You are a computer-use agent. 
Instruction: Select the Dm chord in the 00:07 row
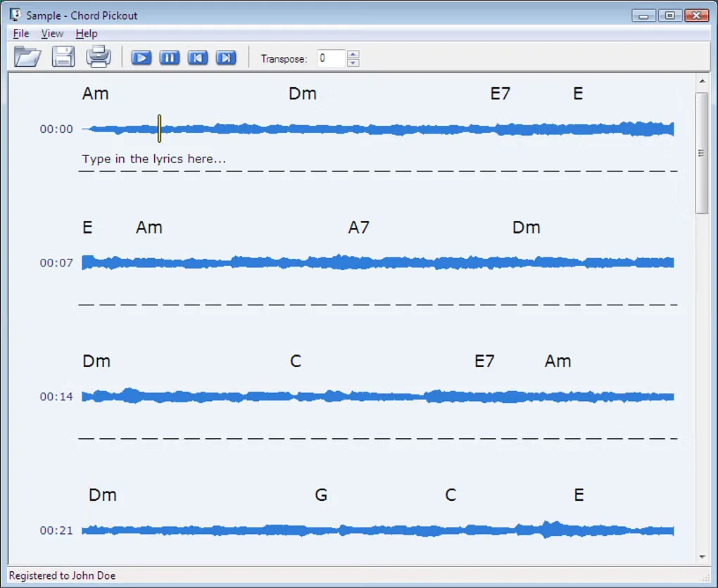(527, 227)
